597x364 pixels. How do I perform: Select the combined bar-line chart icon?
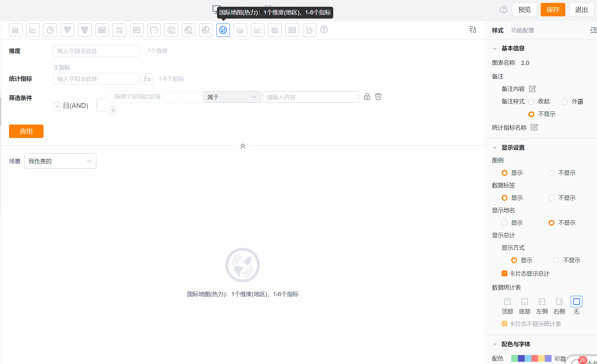[x=119, y=30]
